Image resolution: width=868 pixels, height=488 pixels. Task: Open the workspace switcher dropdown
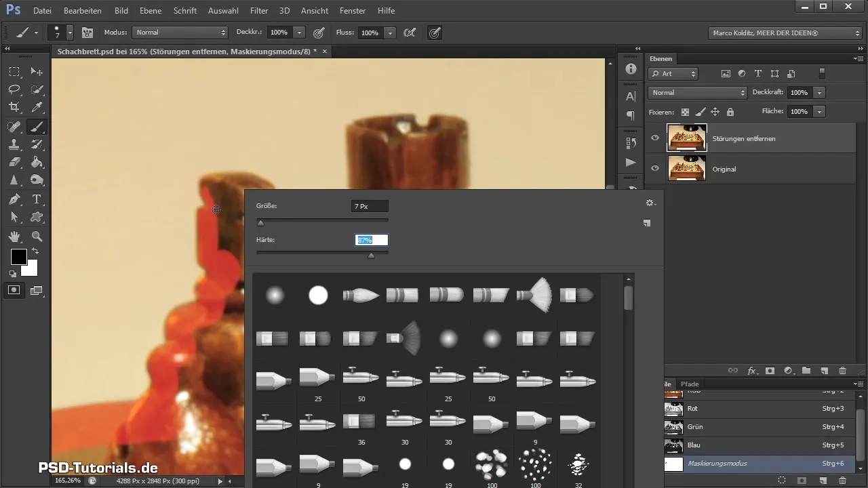(x=785, y=33)
